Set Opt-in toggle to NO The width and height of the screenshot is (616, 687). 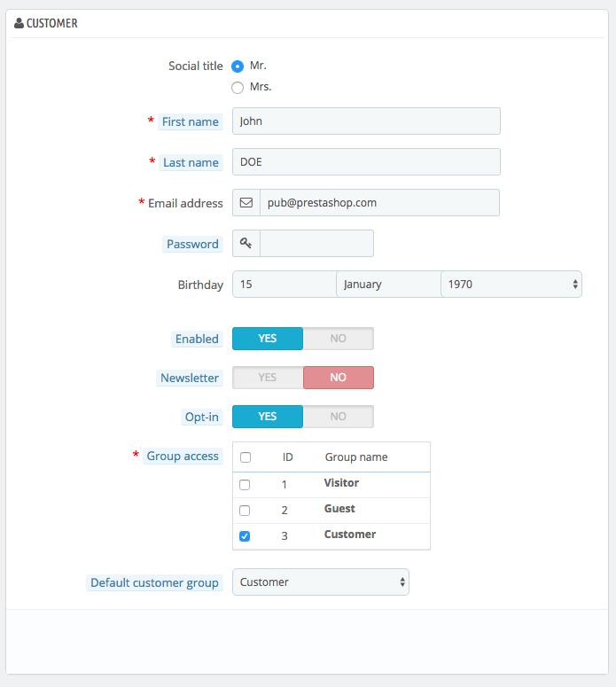tap(339, 417)
